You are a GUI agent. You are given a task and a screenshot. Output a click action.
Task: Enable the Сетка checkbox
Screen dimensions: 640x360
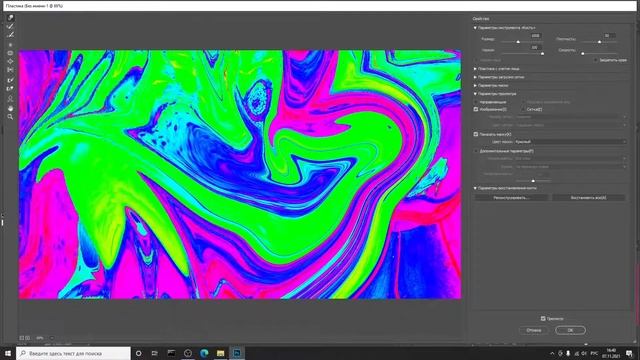pyautogui.click(x=523, y=109)
